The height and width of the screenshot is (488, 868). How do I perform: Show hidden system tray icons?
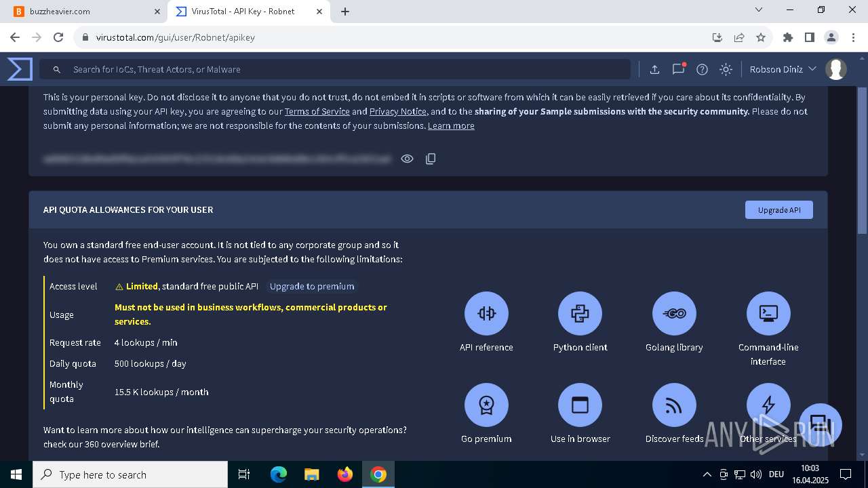click(x=707, y=474)
